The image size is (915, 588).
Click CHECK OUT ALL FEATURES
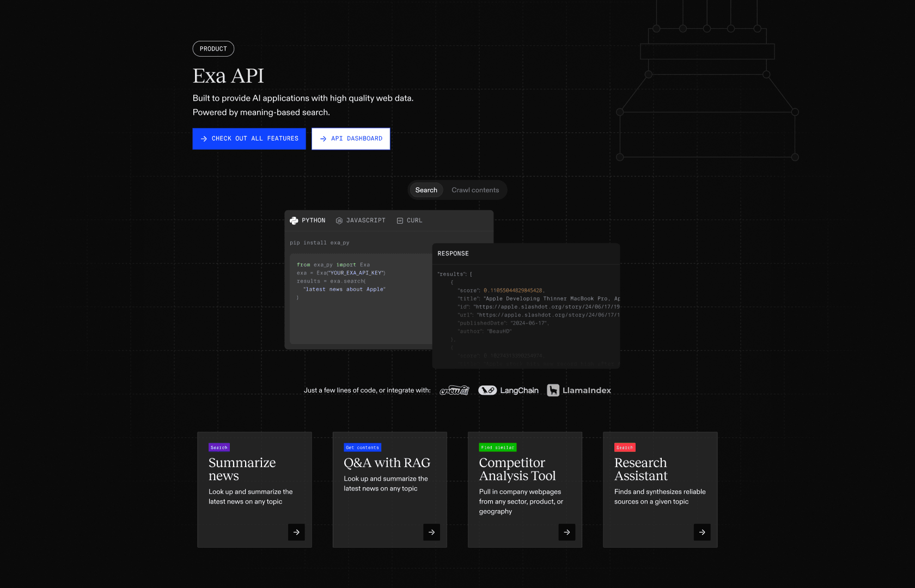click(249, 138)
